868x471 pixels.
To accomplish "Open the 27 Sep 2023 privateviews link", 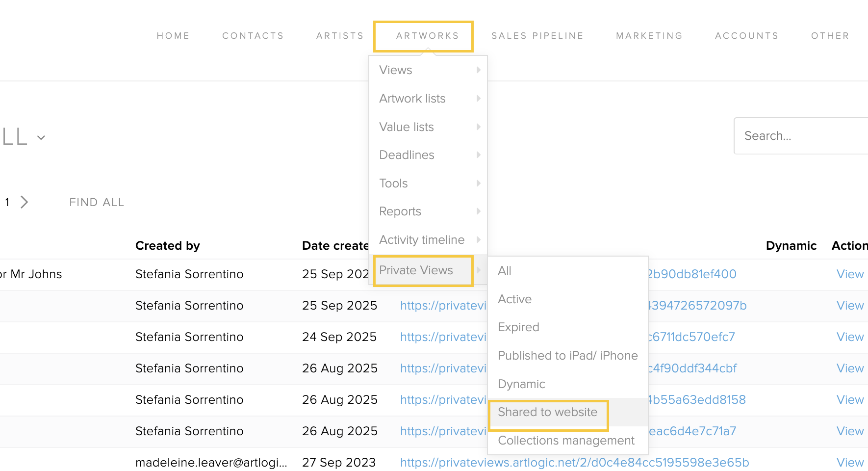I will [x=574, y=463].
